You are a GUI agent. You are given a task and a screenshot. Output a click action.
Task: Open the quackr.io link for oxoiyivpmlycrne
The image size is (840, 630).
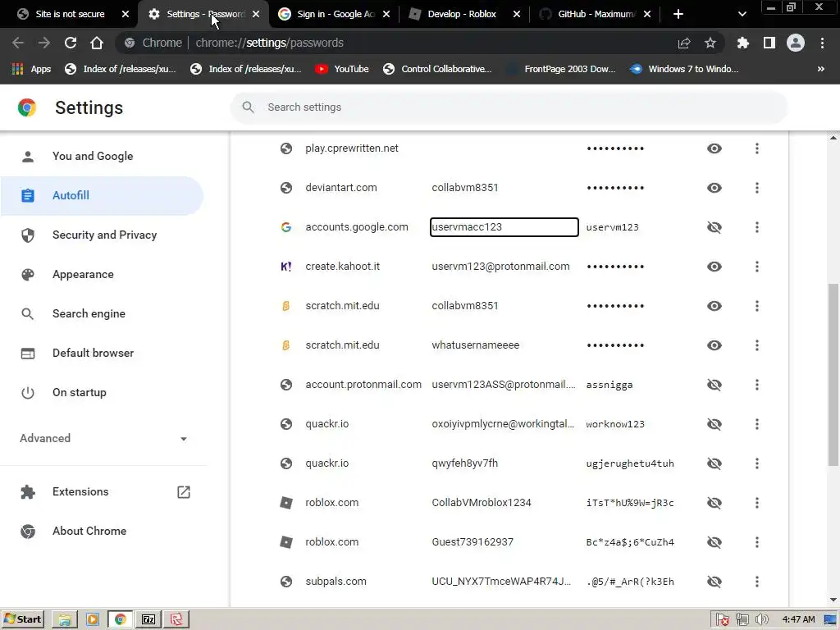pos(326,424)
